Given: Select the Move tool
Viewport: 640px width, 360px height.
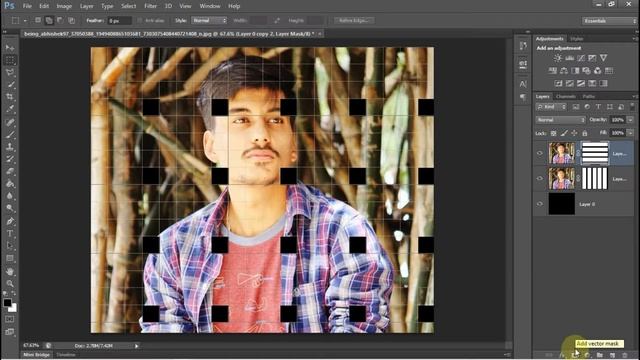Looking at the screenshot, I should click(x=10, y=48).
